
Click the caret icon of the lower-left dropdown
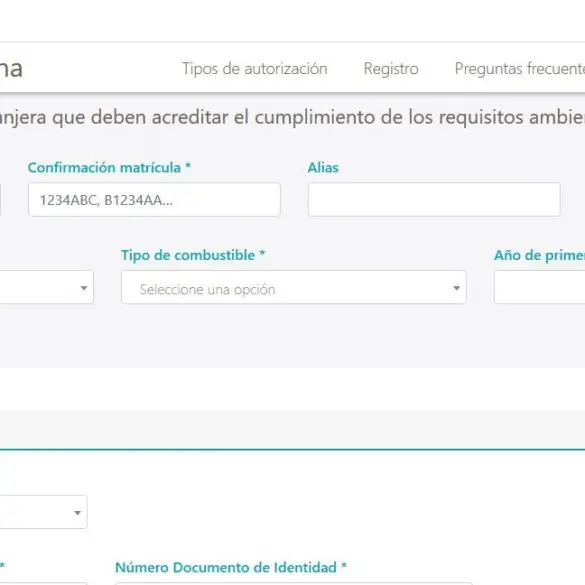point(78,513)
